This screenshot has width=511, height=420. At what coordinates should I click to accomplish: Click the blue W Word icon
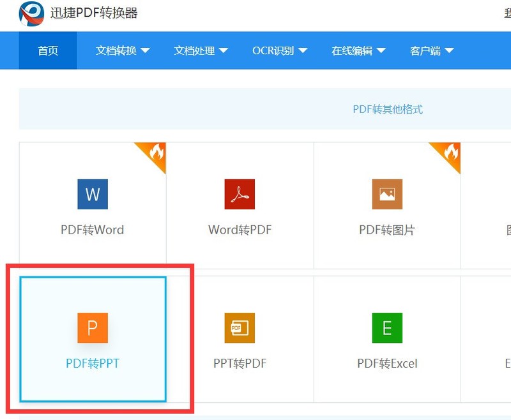pos(93,194)
